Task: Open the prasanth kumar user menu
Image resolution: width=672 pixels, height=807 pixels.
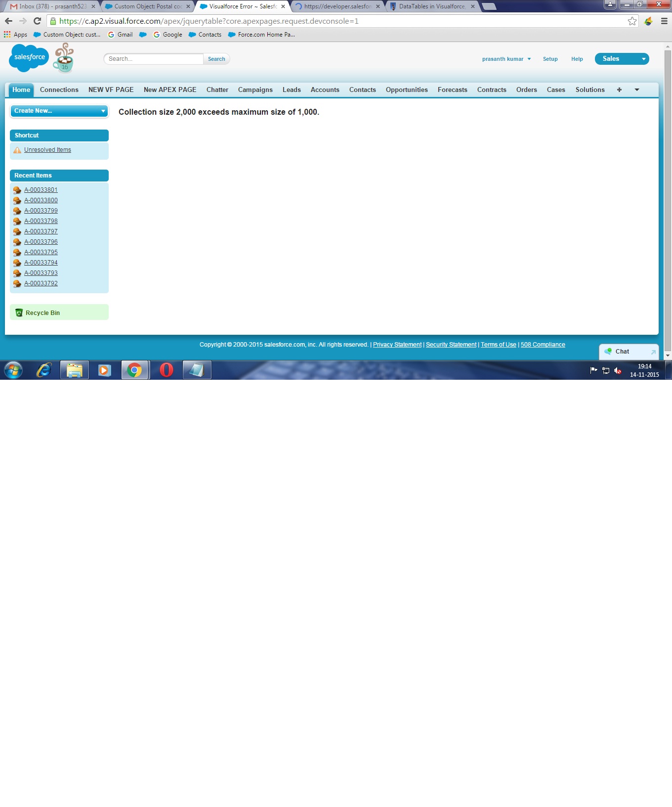Action: point(506,59)
